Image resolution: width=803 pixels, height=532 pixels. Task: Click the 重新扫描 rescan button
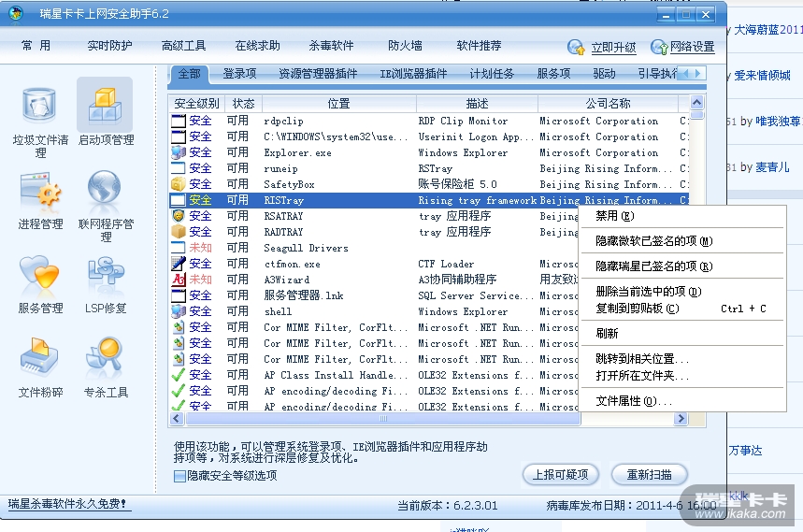[x=649, y=475]
